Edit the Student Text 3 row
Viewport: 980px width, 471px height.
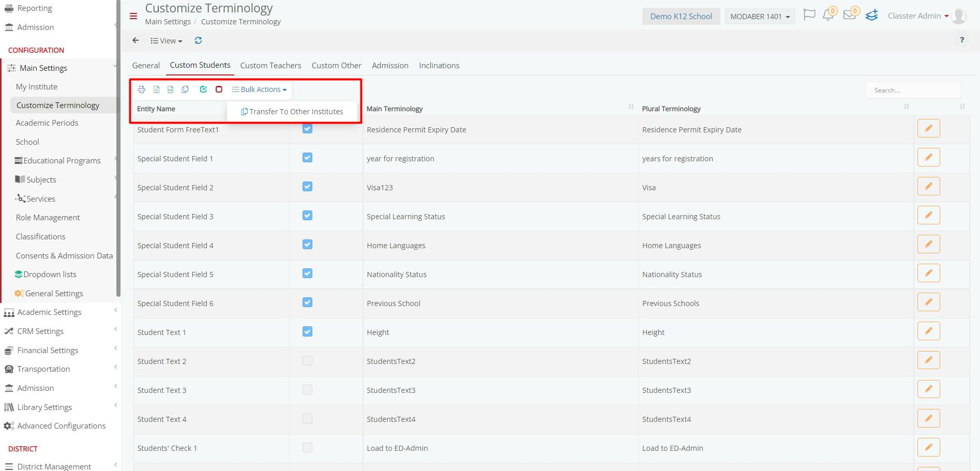(929, 389)
